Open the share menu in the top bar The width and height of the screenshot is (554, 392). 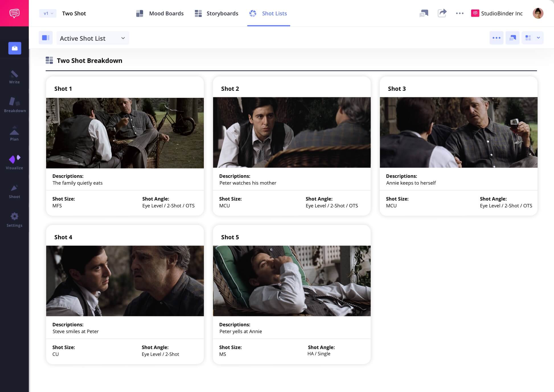tap(442, 13)
